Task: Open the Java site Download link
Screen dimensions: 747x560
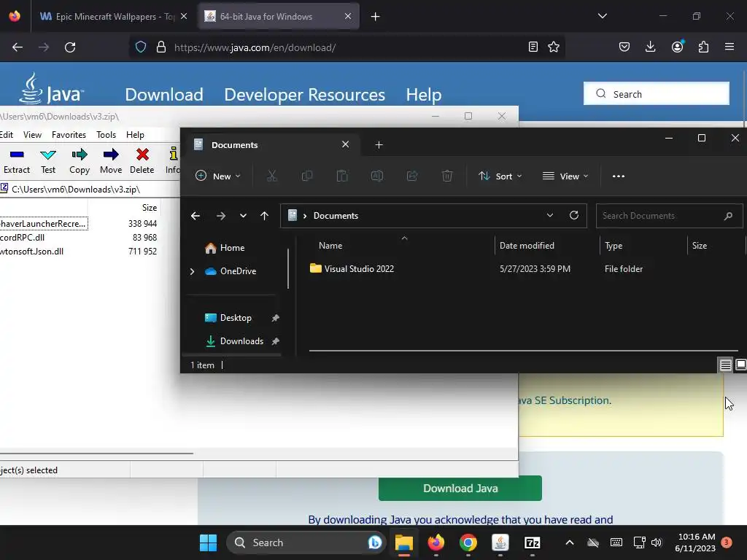Action: point(164,94)
